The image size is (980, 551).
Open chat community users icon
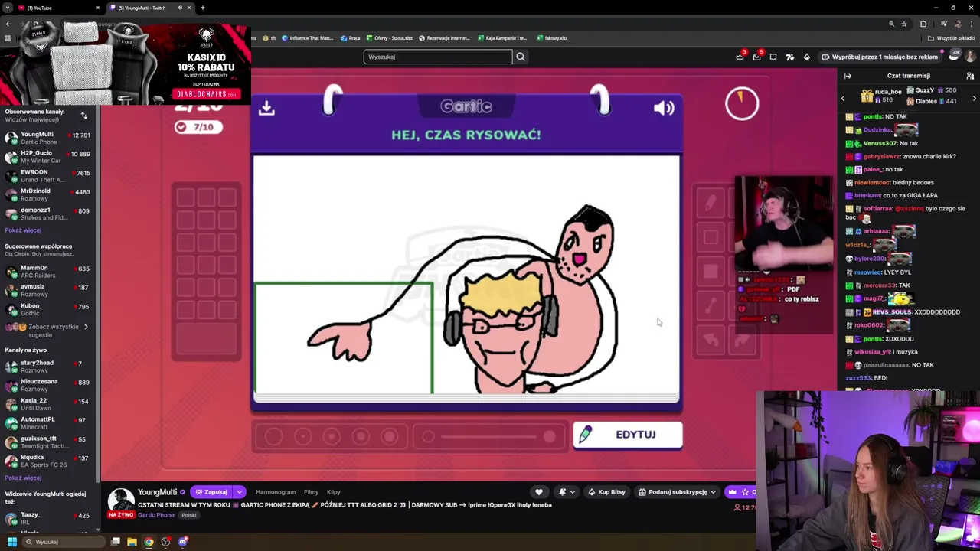[970, 76]
